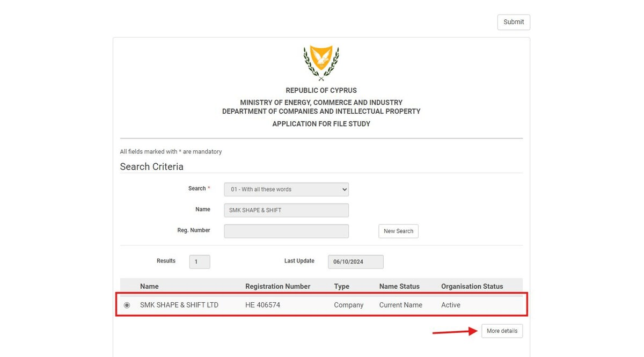Click the dropdown arrow on '01 - With all these words'

pos(344,189)
